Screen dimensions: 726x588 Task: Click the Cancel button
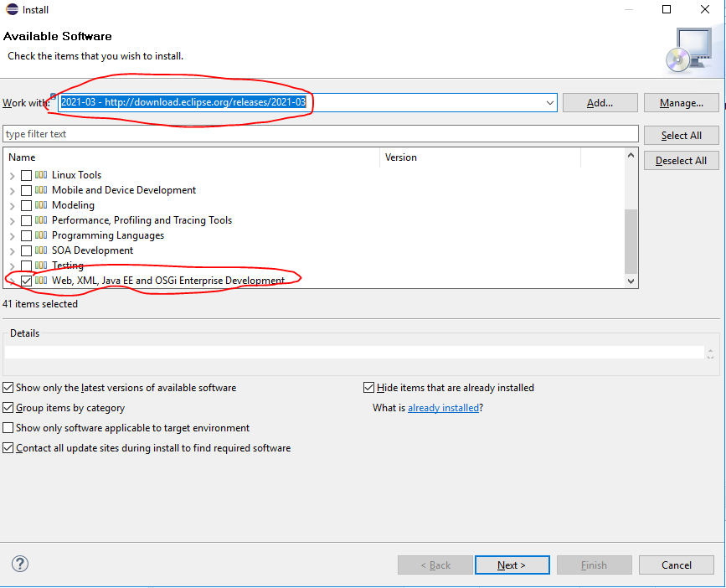coord(677,565)
